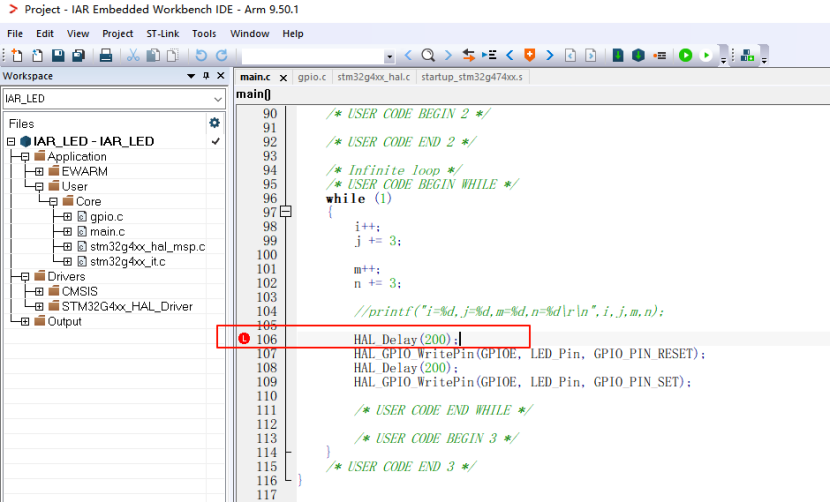Image resolution: width=830 pixels, height=503 pixels.
Task: Click the Replace icon with orange arrows
Action: (468, 55)
